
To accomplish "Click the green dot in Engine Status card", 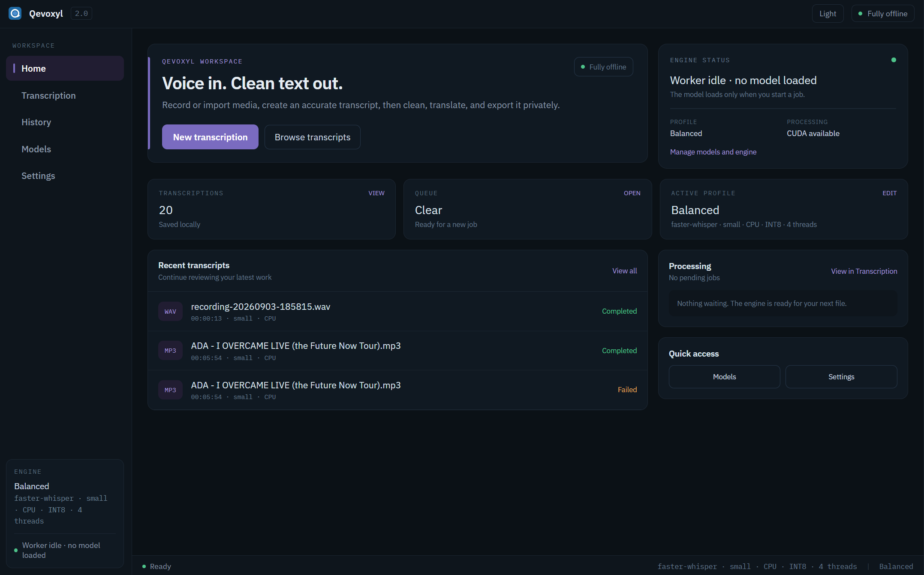I will [x=894, y=60].
